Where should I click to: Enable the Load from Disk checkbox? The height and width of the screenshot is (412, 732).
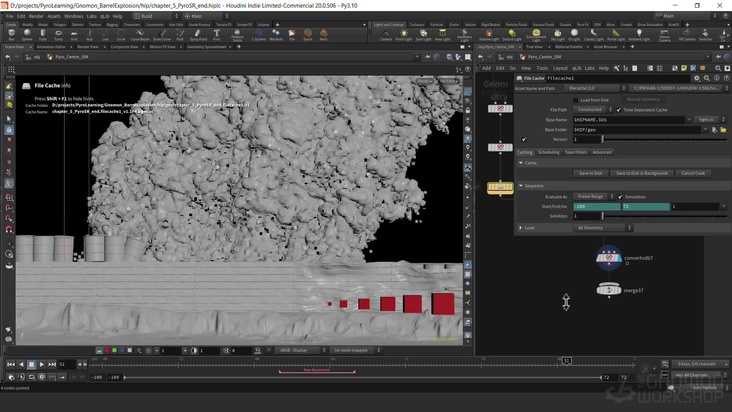(576, 100)
